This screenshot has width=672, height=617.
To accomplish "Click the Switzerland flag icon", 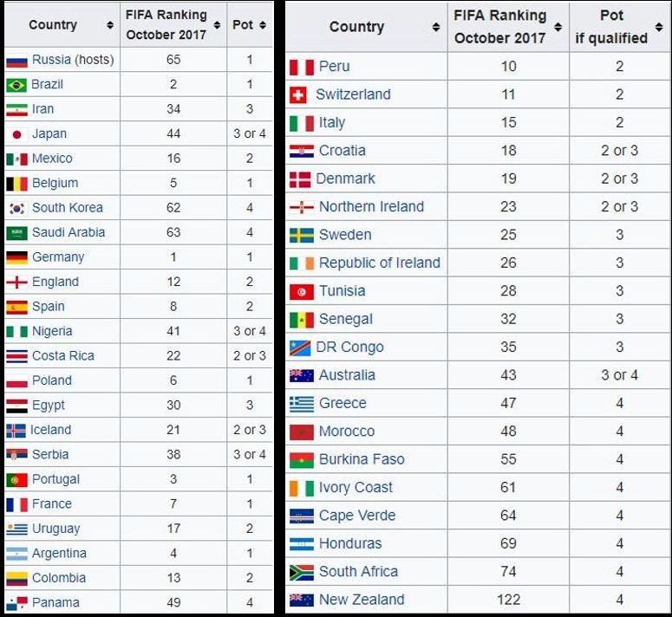I will tap(299, 95).
